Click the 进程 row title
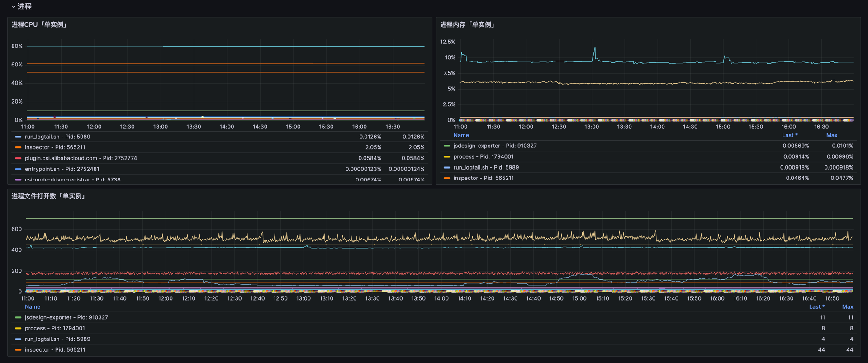The height and width of the screenshot is (363, 868). click(x=24, y=7)
